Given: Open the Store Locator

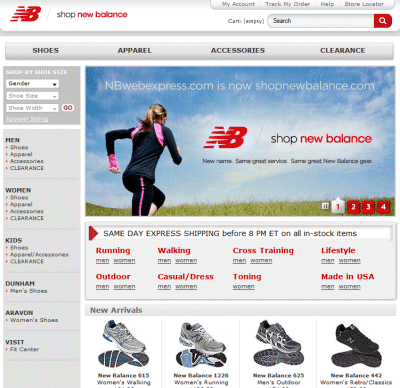Looking at the screenshot, I should tap(364, 4).
